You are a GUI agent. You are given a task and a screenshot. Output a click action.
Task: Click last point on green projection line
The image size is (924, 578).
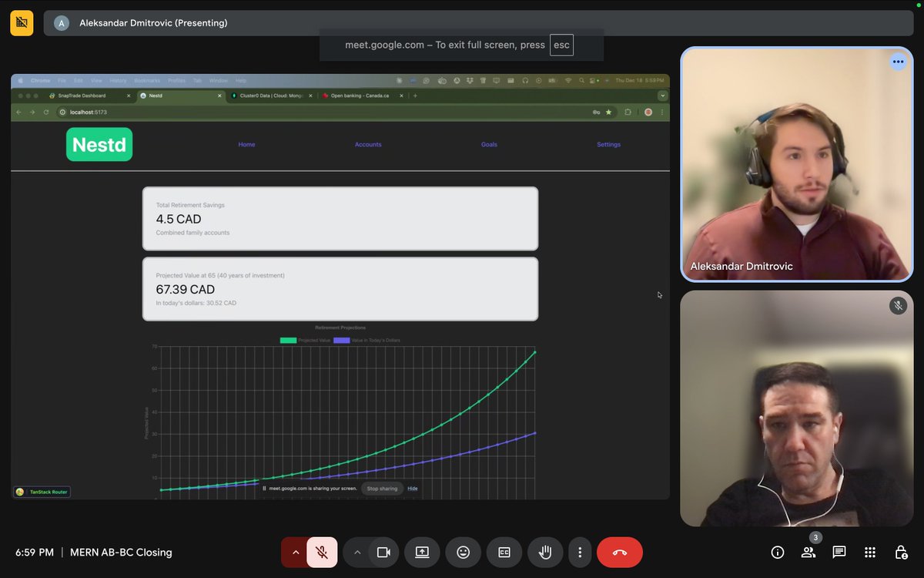pyautogui.click(x=535, y=352)
